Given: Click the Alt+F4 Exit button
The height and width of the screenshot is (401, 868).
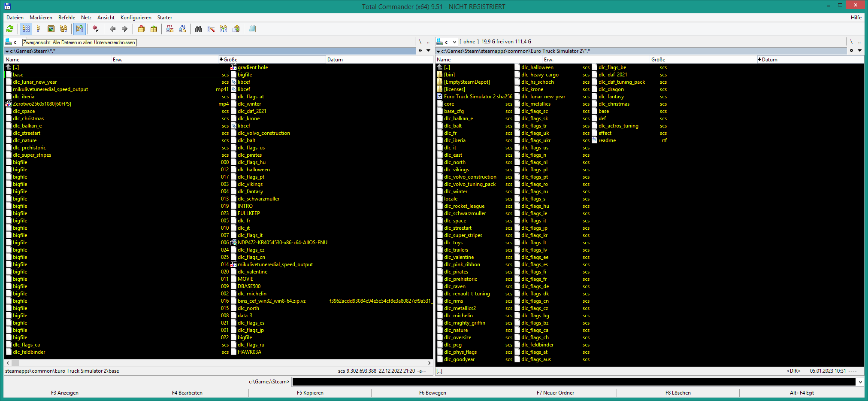Looking at the screenshot, I should (801, 393).
